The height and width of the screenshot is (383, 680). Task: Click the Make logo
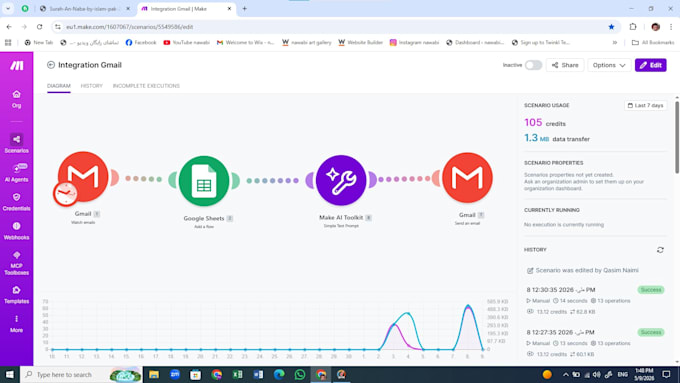16,65
